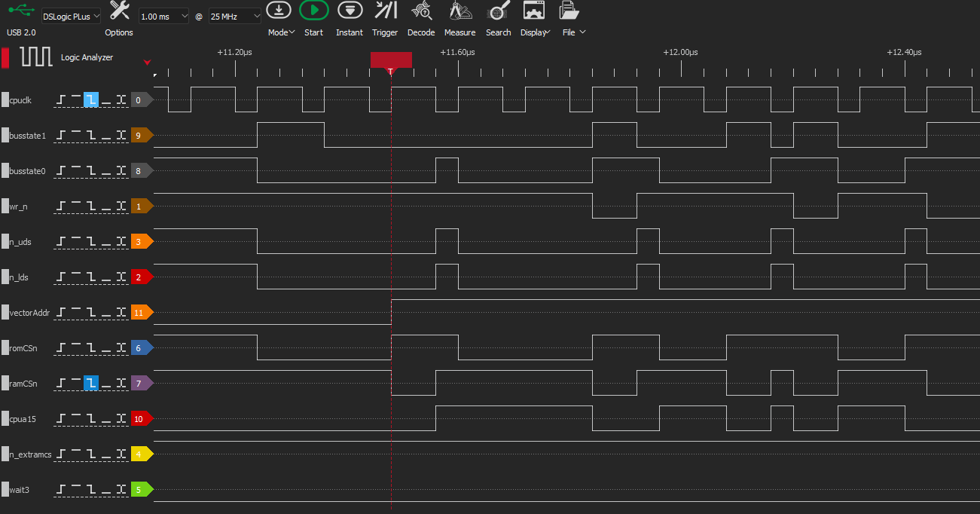The height and width of the screenshot is (514, 980).
Task: Click the vectorAddr channel name label
Action: (x=29, y=313)
